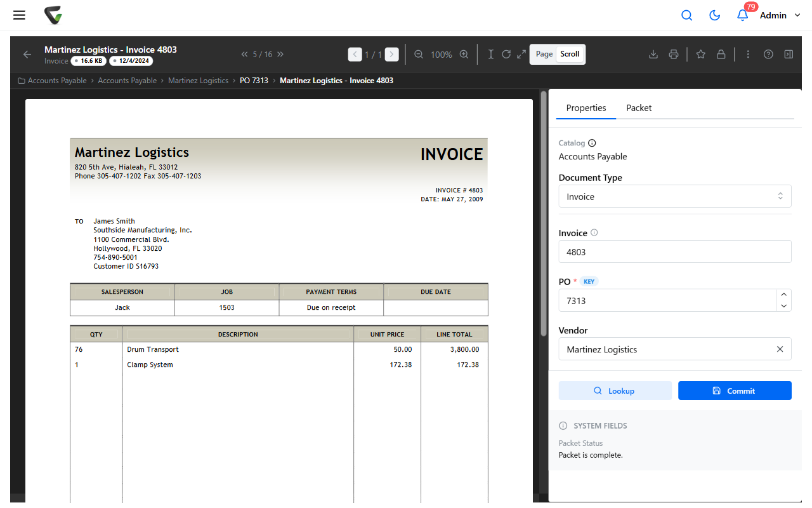Open the Properties tab

(586, 108)
